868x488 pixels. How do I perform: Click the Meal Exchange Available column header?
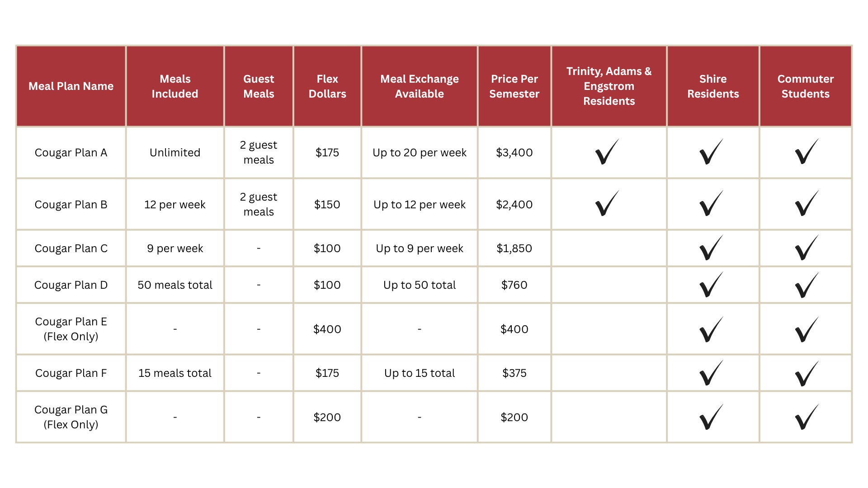pos(419,86)
